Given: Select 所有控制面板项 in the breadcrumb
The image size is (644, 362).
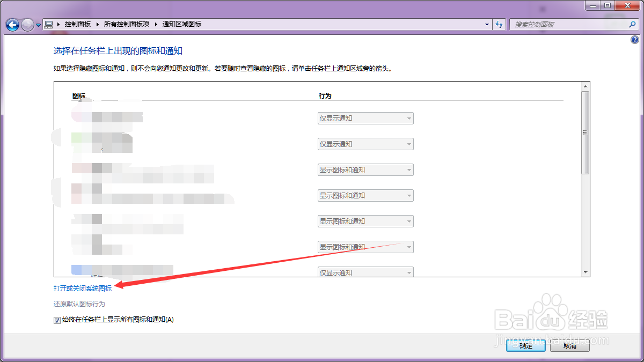Looking at the screenshot, I should tap(127, 24).
